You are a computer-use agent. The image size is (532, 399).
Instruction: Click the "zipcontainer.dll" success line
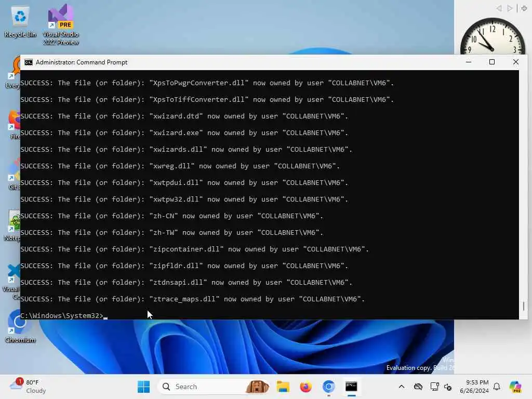pyautogui.click(x=195, y=249)
